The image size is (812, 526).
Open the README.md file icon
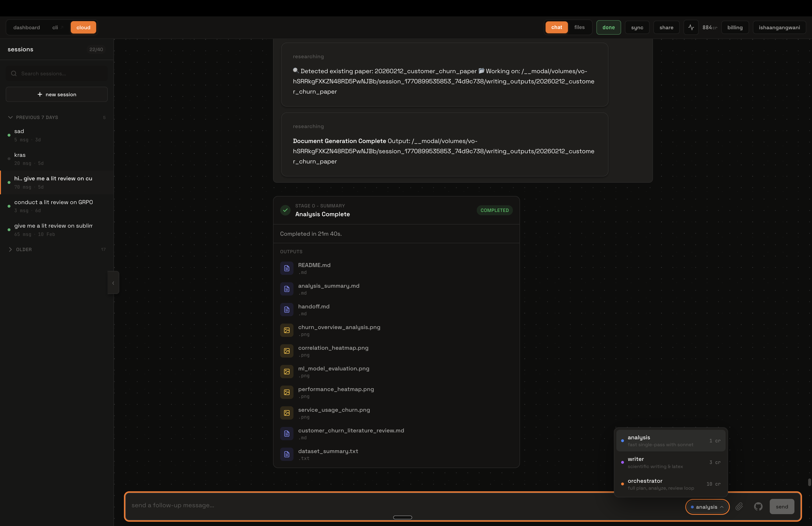[287, 268]
